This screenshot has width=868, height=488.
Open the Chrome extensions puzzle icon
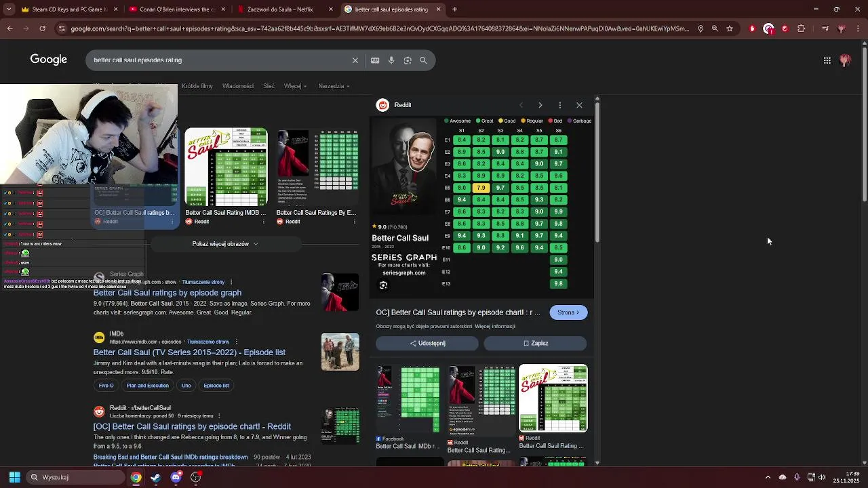[x=802, y=28]
